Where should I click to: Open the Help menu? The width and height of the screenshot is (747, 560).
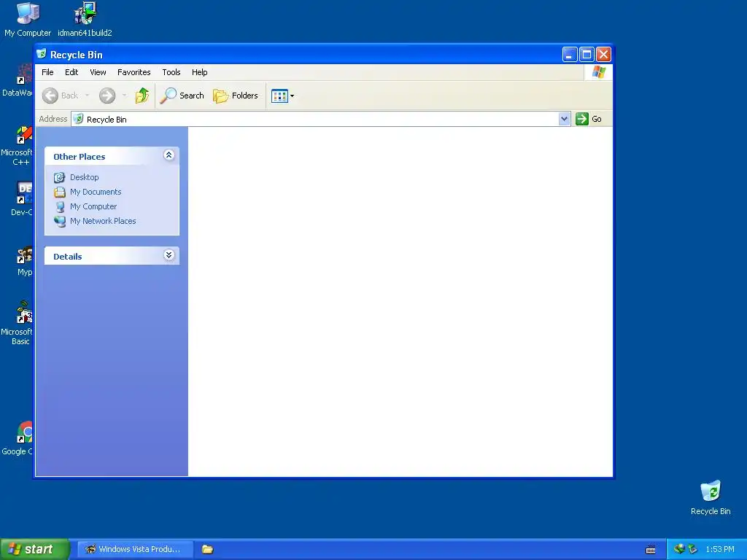pos(200,72)
